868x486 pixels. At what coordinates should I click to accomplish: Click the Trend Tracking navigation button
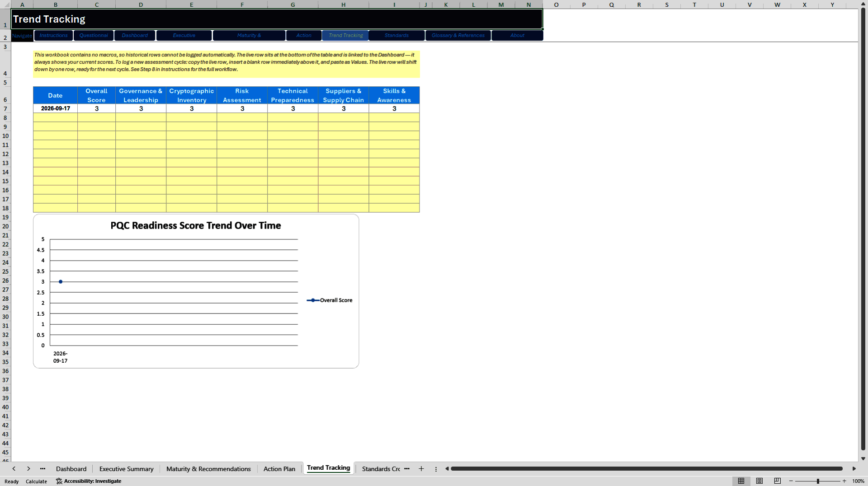346,35
